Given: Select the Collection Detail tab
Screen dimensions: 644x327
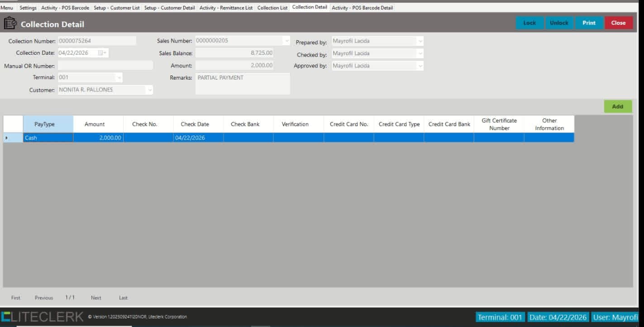Looking at the screenshot, I should 310,7.
